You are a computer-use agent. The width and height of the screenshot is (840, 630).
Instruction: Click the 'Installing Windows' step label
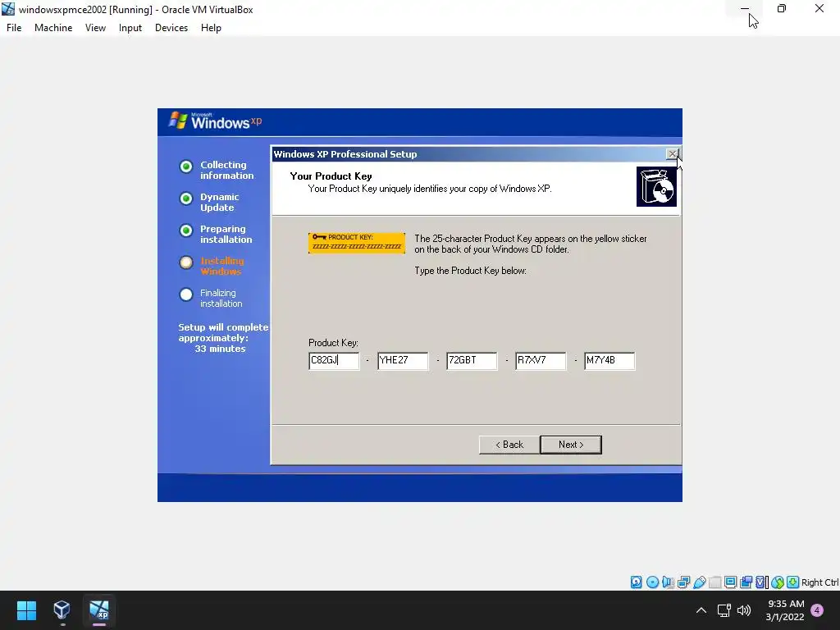222,267
